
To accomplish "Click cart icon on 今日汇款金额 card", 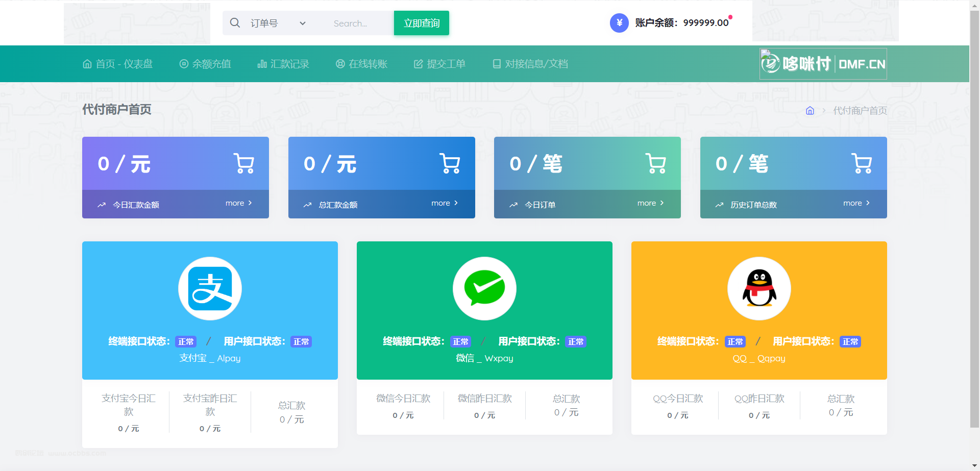I will click(244, 163).
